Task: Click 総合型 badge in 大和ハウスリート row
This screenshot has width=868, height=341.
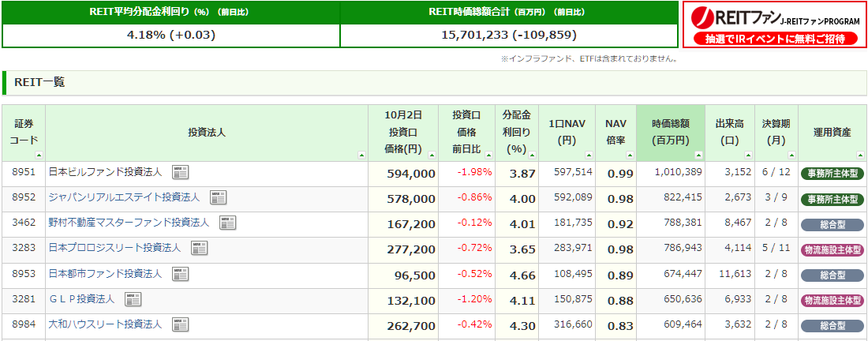Action: click(832, 325)
